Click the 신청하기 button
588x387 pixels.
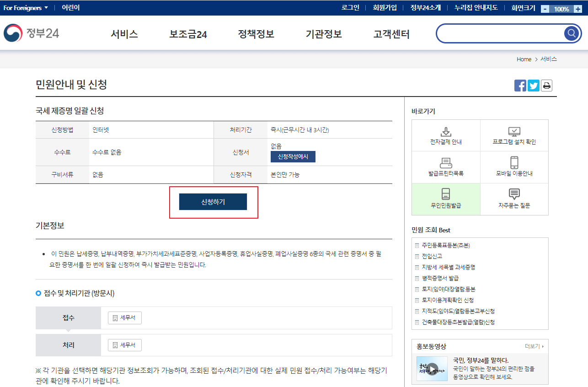(x=213, y=202)
